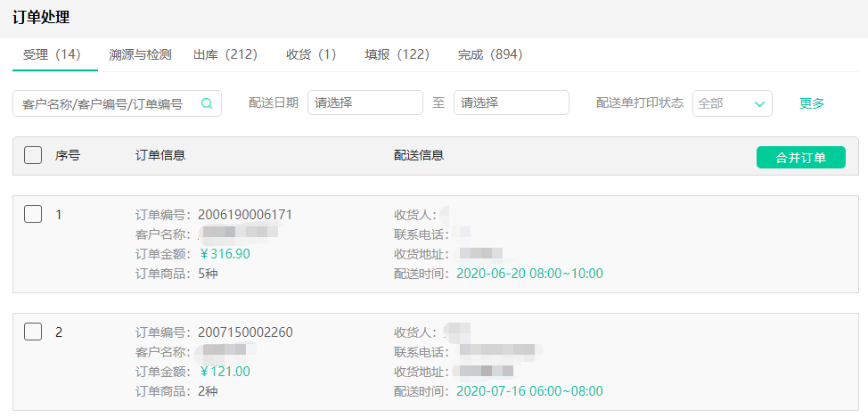Go to the 收货 (1) tab
Image resolution: width=868 pixels, height=418 pixels.
tap(313, 55)
